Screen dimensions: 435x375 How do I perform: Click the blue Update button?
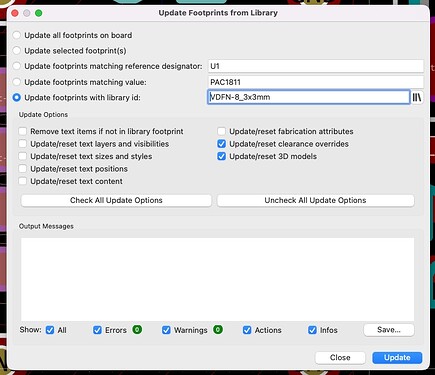[x=397, y=358]
